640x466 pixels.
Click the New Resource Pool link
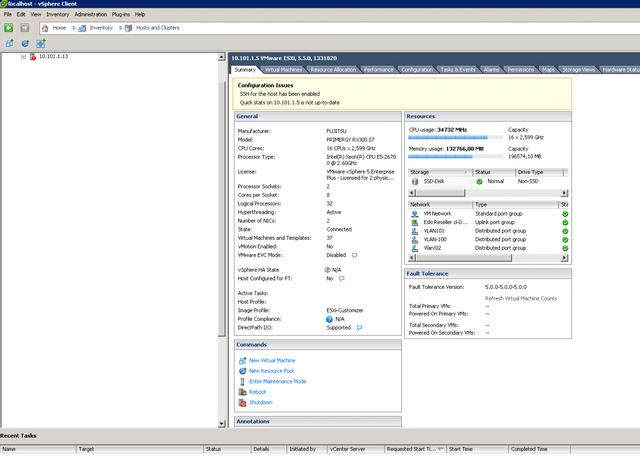pos(271,371)
